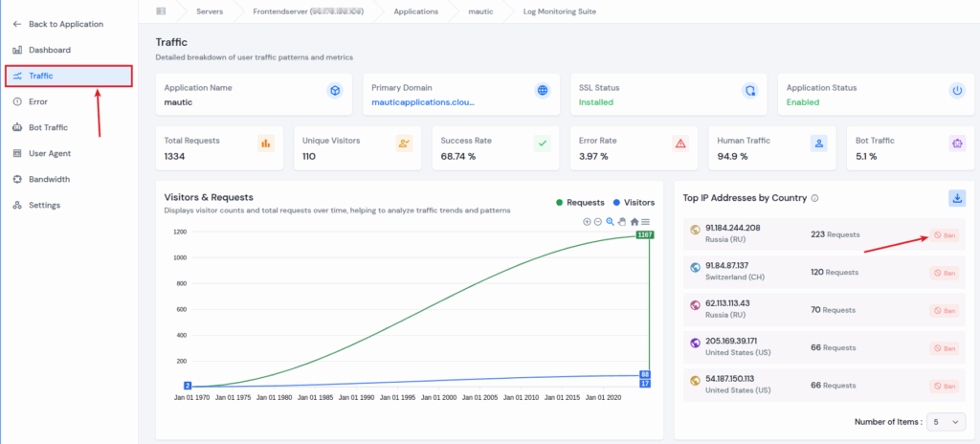Click the mautic breadcrumb
Screen dimensions: 980x444
(480, 11)
